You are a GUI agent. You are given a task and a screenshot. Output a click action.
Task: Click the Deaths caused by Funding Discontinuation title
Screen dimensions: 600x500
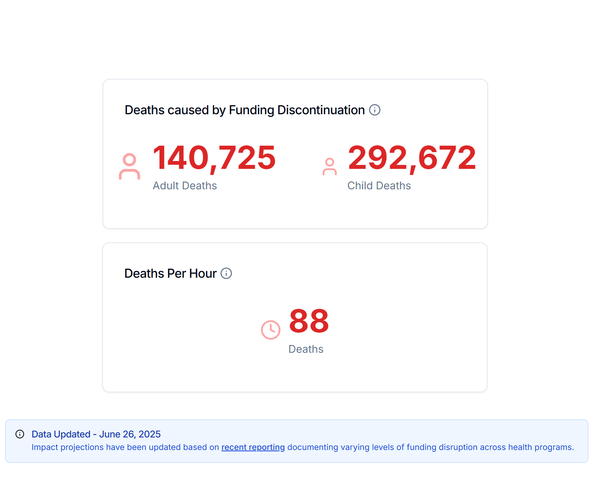click(x=244, y=110)
